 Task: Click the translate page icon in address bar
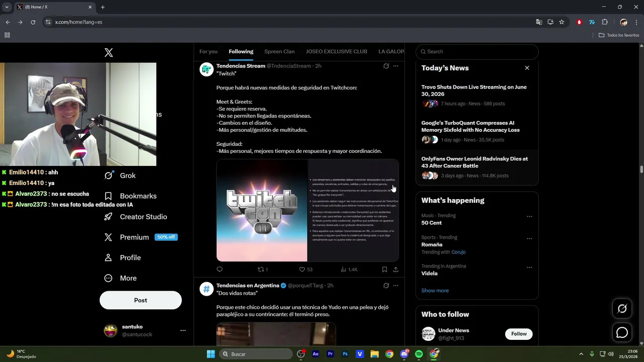tap(539, 22)
